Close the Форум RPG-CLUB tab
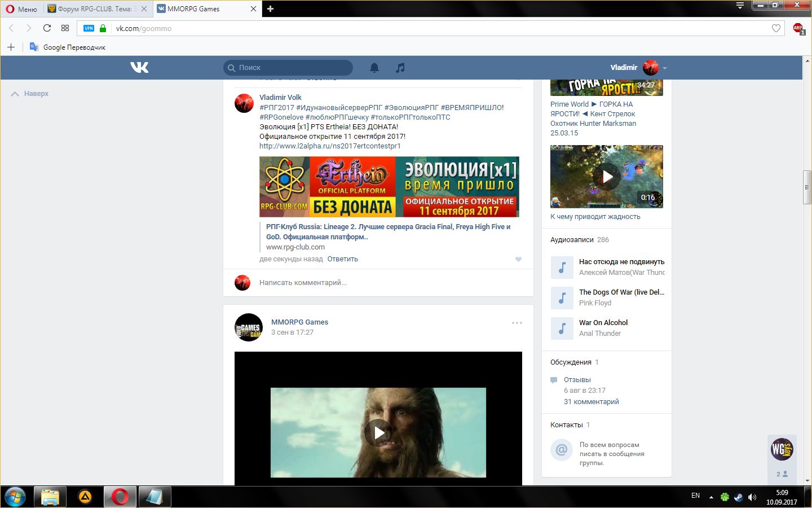 (144, 9)
